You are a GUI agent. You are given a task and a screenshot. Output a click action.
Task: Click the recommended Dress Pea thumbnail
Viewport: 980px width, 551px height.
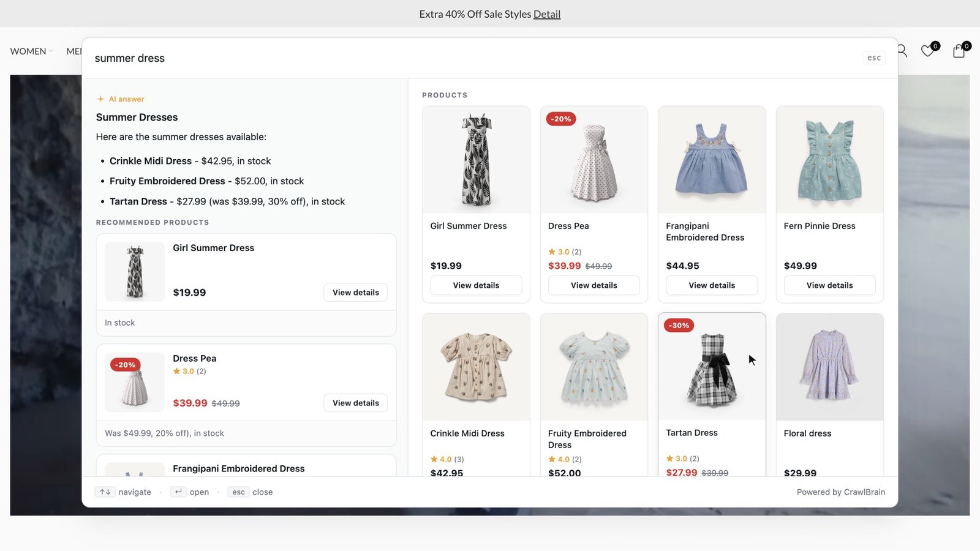[x=135, y=382]
